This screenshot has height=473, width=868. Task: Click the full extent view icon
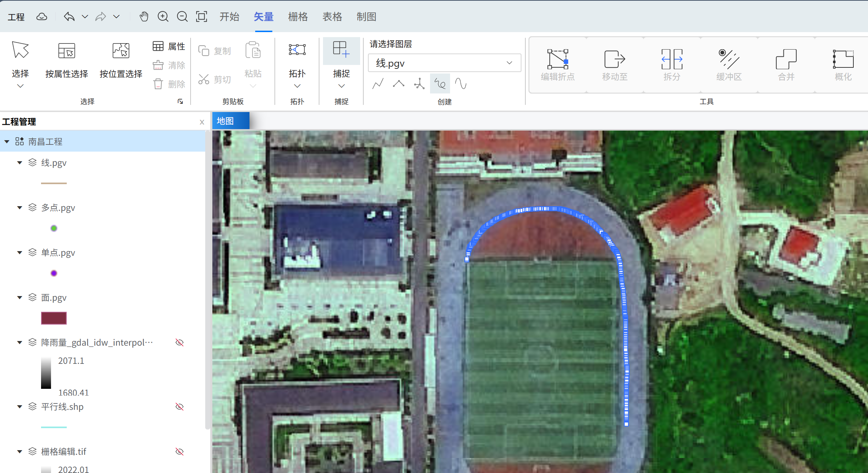click(x=202, y=16)
